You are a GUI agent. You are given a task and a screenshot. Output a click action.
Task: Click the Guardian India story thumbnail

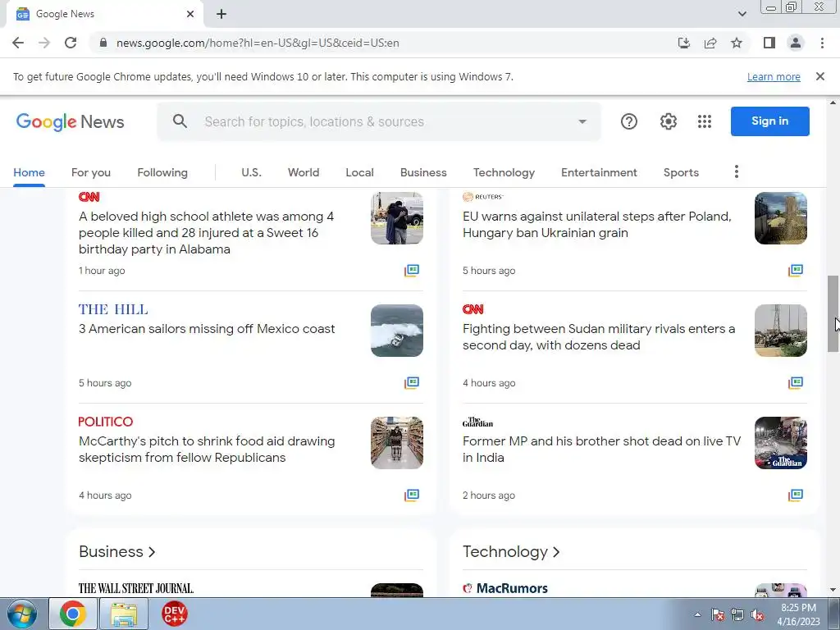[781, 443]
